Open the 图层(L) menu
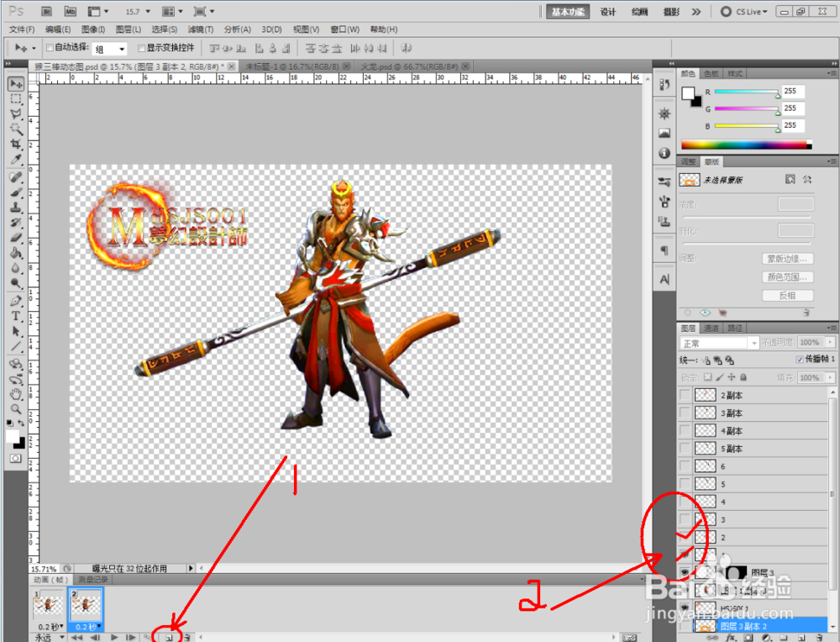The height and width of the screenshot is (642, 840). pos(129,29)
